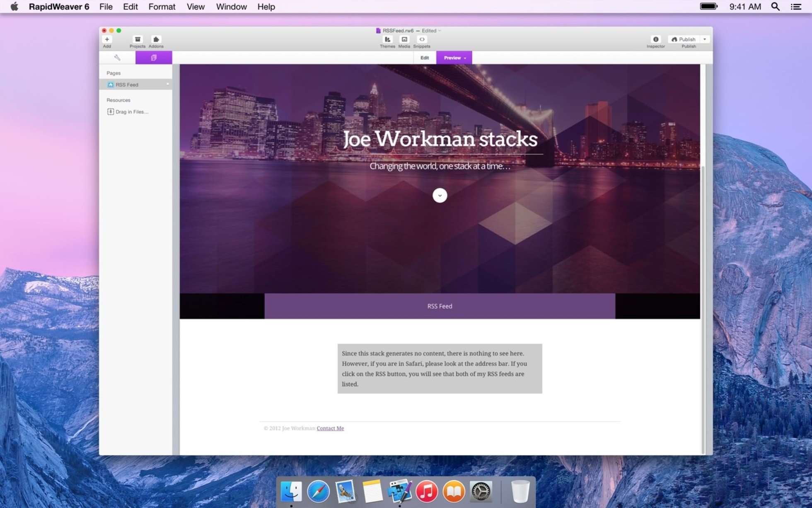812x508 pixels.
Task: Launch Safari from the Dock
Action: click(x=318, y=491)
